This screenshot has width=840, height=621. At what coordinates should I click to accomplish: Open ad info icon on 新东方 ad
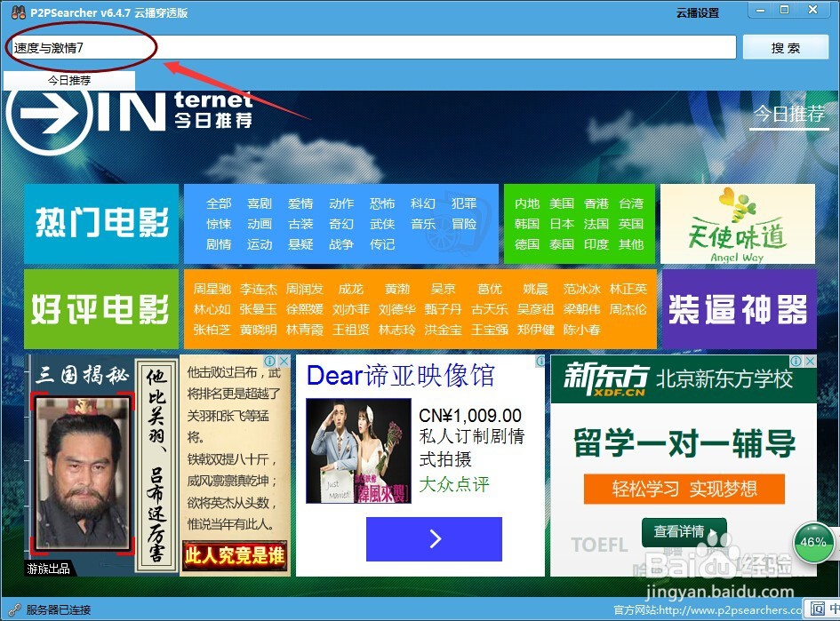(796, 362)
